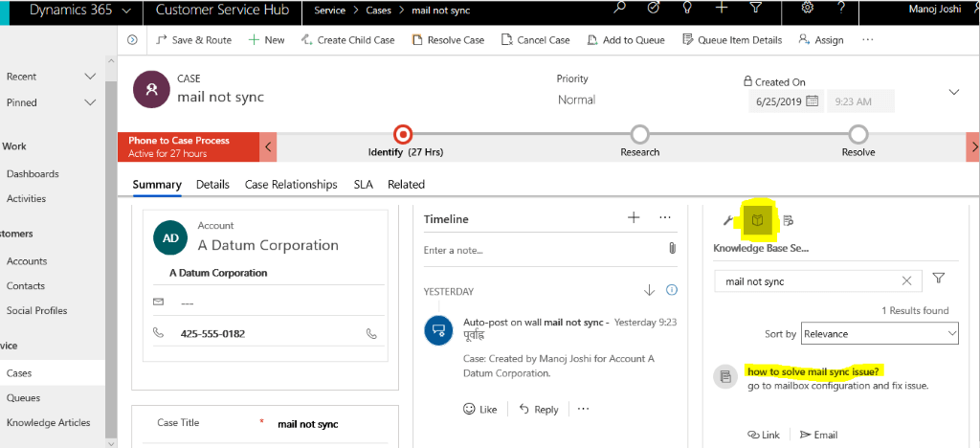Click Create Child Case command
This screenshot has width=980, height=448.
pyautogui.click(x=348, y=40)
